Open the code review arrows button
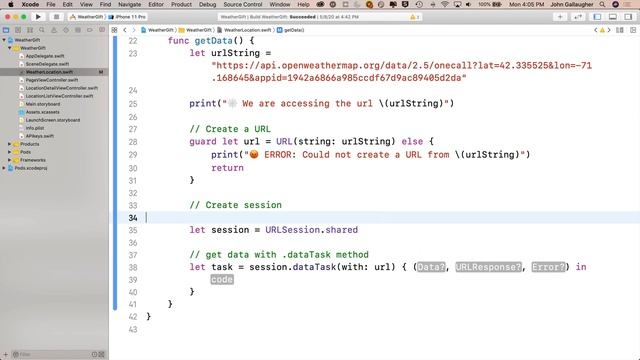Screen dimensions: 640x360 pos(578,17)
